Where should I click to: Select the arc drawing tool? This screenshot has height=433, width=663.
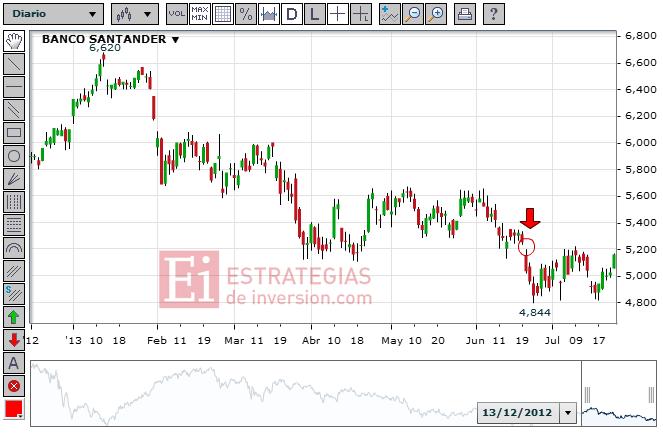[x=14, y=248]
